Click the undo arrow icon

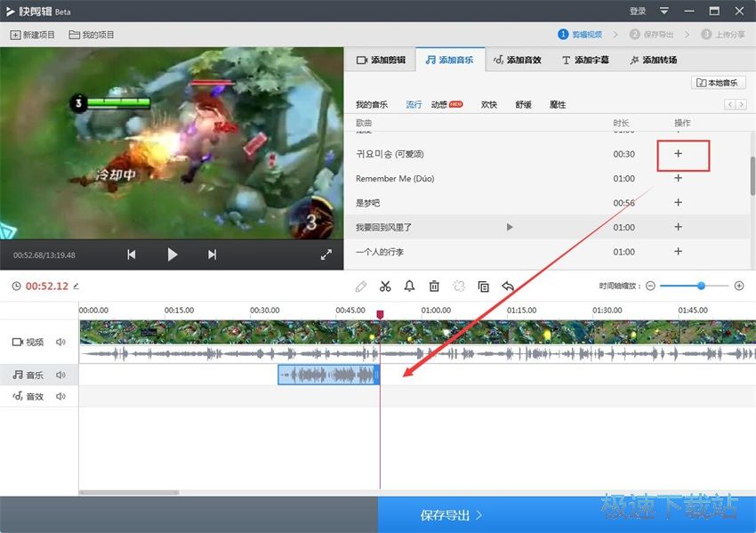[x=508, y=287]
